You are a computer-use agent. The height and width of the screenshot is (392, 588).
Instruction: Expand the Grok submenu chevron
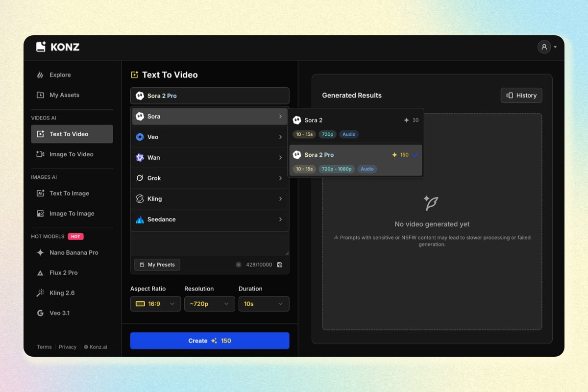tap(280, 178)
